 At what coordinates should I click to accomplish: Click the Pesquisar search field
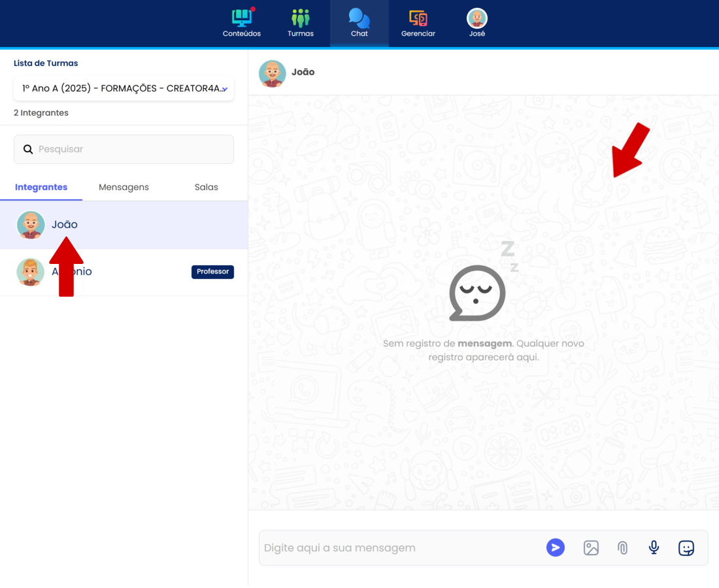coord(131,149)
